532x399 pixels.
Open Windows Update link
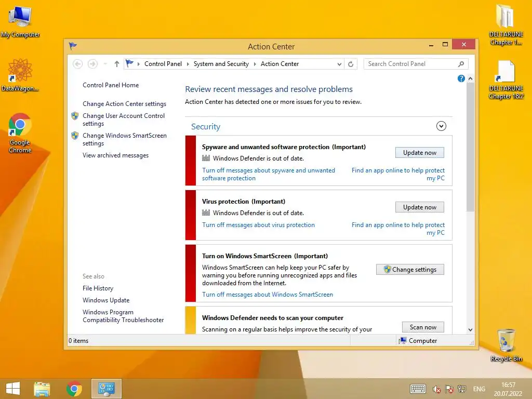point(106,300)
